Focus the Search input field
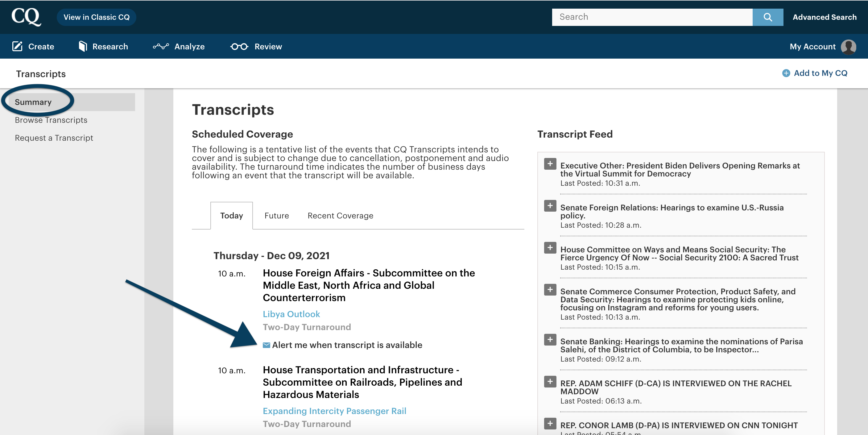Viewport: 868px width, 435px height. pyautogui.click(x=652, y=17)
